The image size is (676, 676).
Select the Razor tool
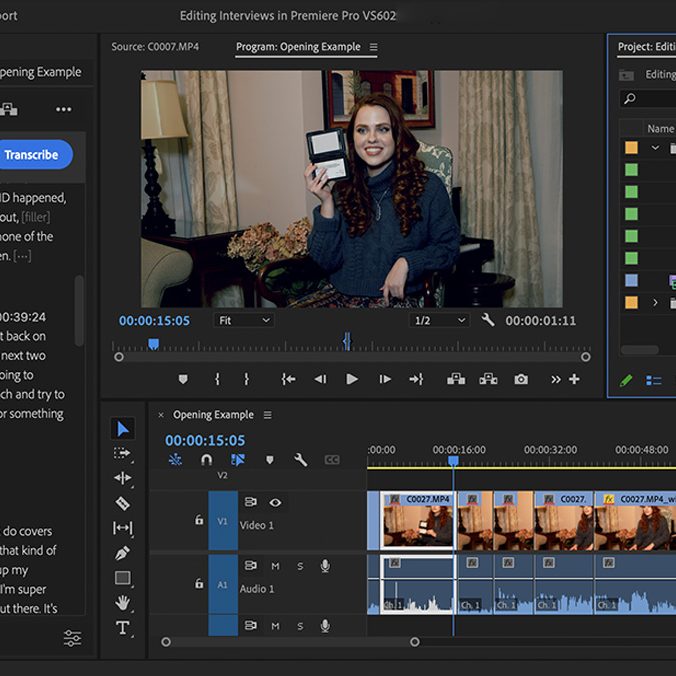tap(122, 503)
